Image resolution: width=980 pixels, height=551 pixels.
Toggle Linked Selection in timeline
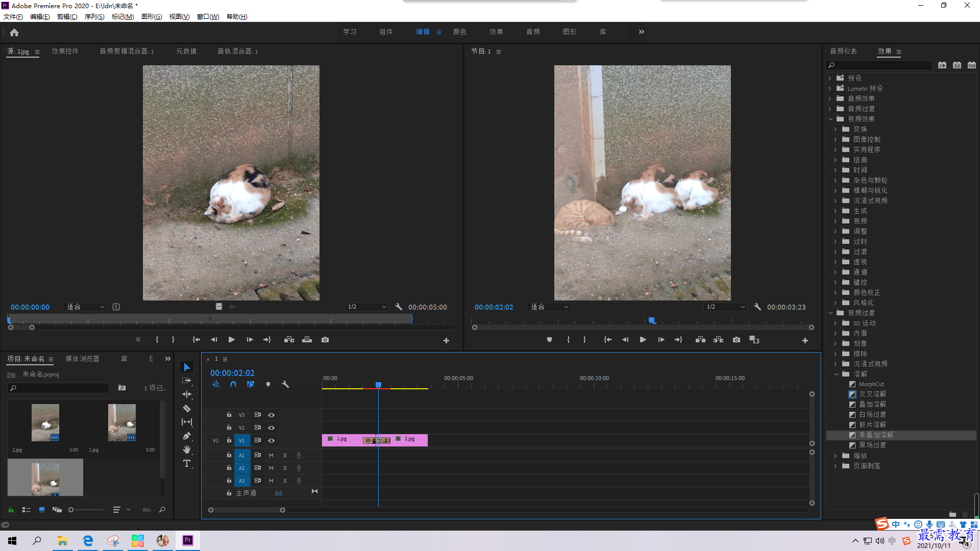[251, 385]
